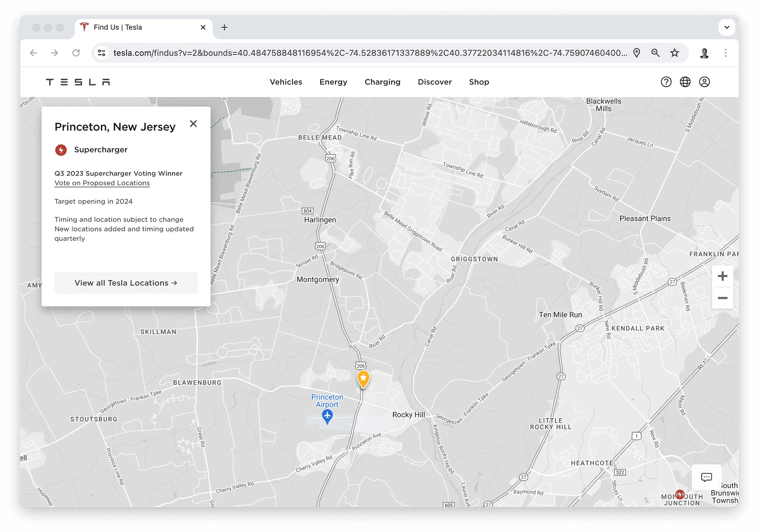Follow the Vote on Proposed Locations link
This screenshot has height=532, width=759.
[x=102, y=183]
